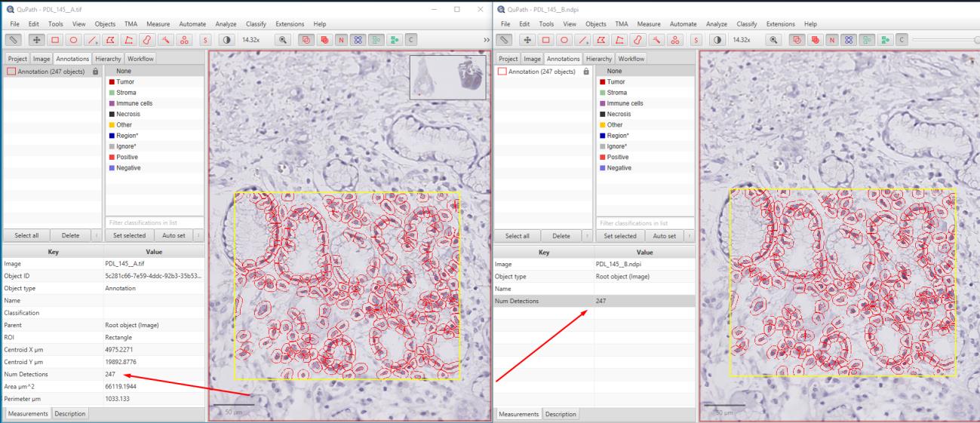Open Classify menu in PDL_145__B.ndpi window
The height and width of the screenshot is (423, 980).
coord(746,24)
